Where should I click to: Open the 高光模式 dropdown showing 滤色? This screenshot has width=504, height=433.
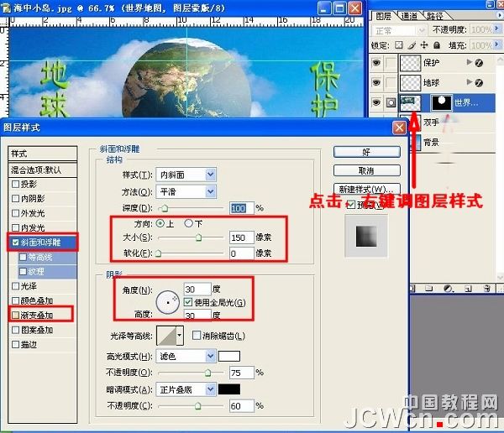tap(186, 357)
